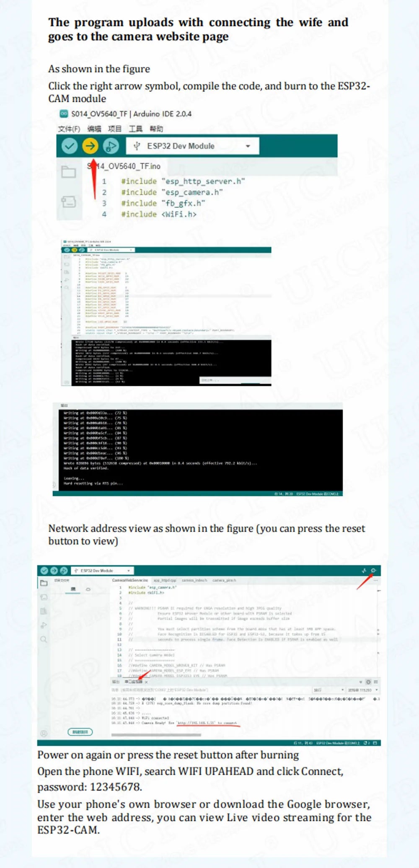Switch to cloud sketchbook icon
The image size is (419, 868).
point(88,589)
